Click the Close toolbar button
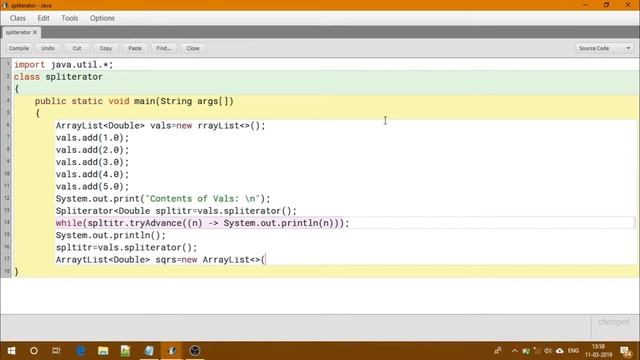 (x=193, y=48)
